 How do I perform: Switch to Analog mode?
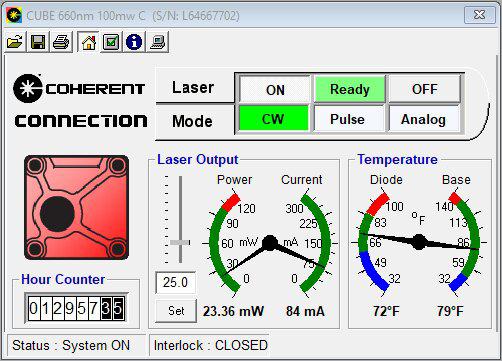point(423,119)
